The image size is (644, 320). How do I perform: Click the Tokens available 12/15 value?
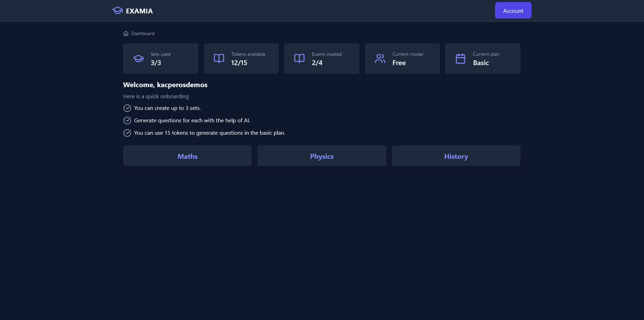tap(239, 63)
